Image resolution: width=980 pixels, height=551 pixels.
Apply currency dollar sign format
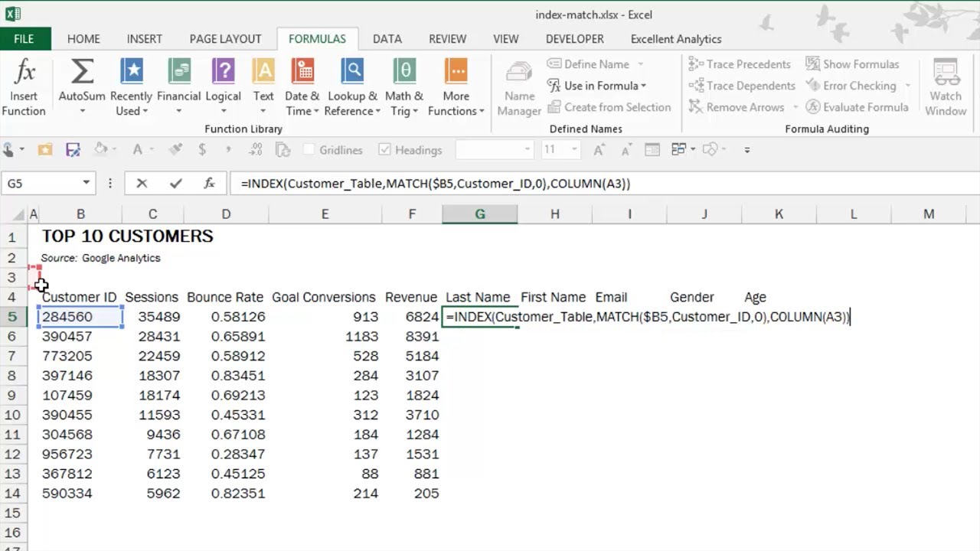tap(202, 150)
